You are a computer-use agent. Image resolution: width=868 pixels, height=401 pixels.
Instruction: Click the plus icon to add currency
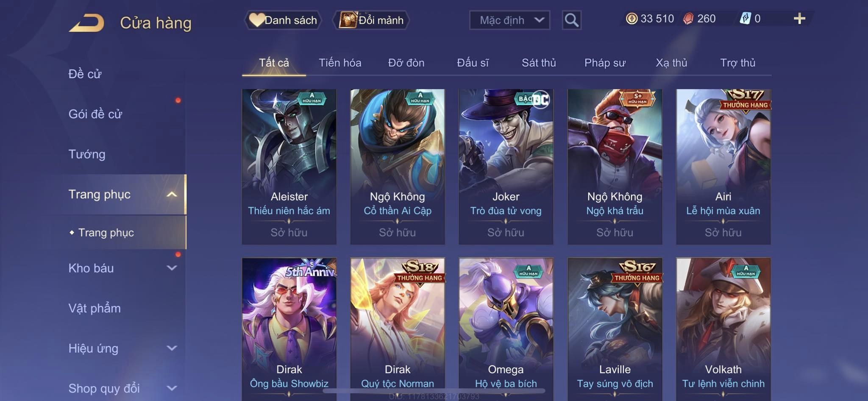point(799,19)
